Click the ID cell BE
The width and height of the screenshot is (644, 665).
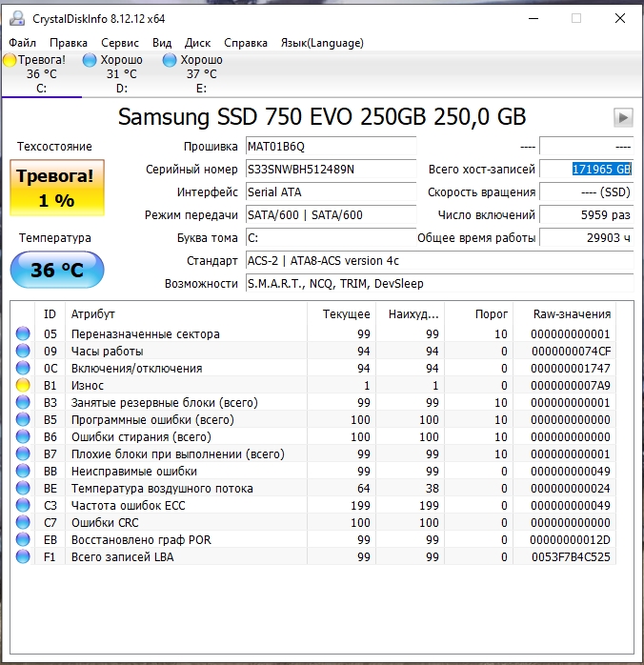coord(50,489)
